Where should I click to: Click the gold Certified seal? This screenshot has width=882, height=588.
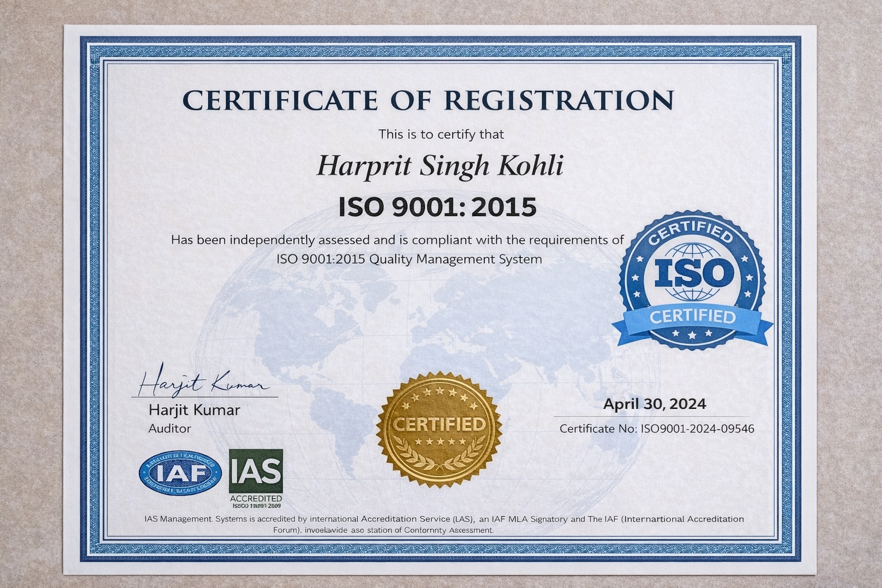coord(438,425)
